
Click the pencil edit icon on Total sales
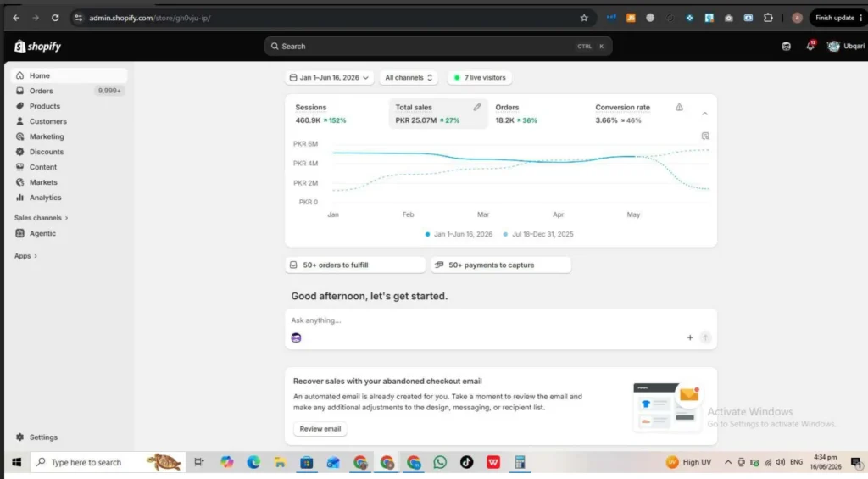[x=476, y=107]
